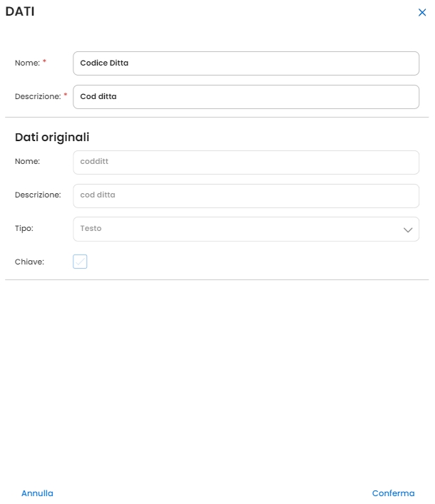
Task: Open the Tipo dropdown showing "Testo"
Action: [x=235, y=229]
